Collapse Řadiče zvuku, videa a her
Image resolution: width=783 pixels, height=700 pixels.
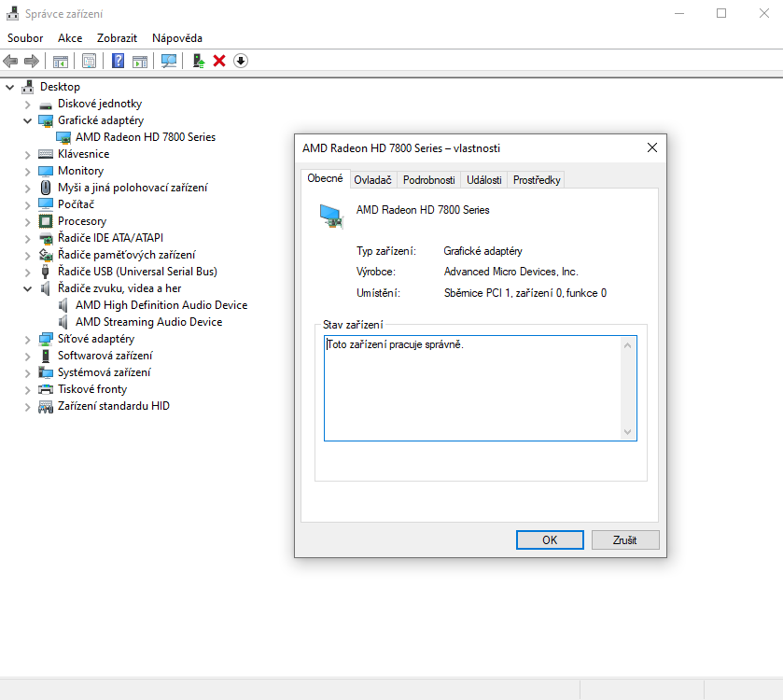28,288
